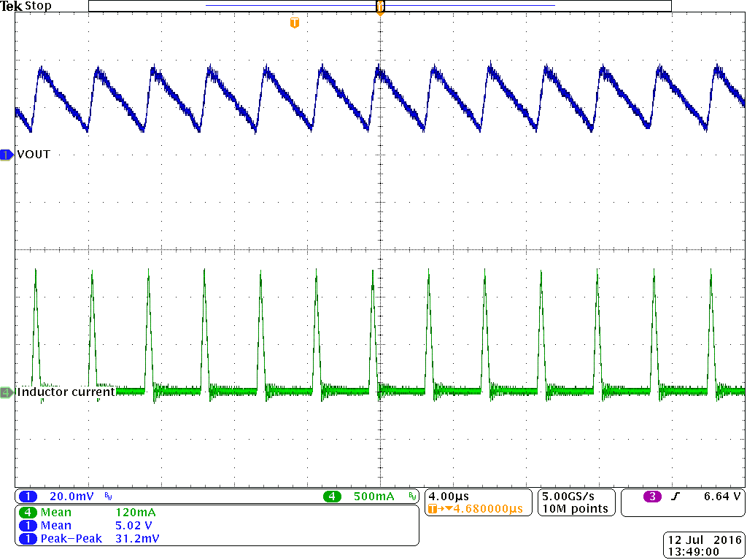747x560 pixels.
Task: Click the trigger position marker on record bar
Action: tap(379, 6)
